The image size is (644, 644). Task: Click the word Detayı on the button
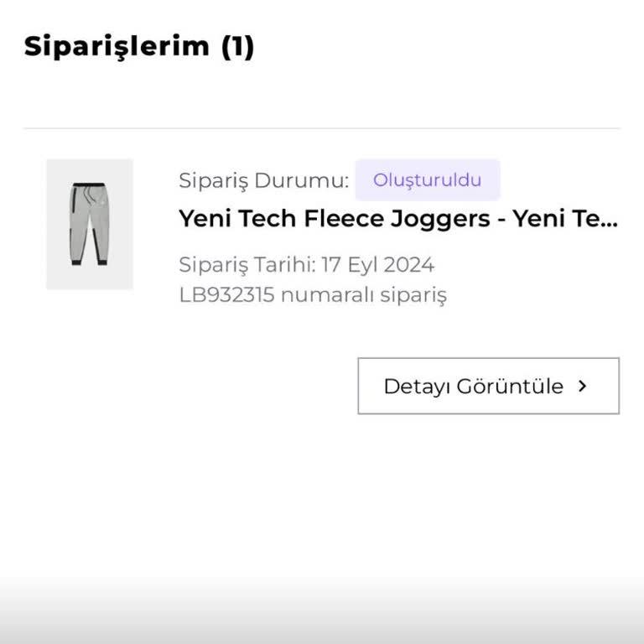tap(414, 387)
